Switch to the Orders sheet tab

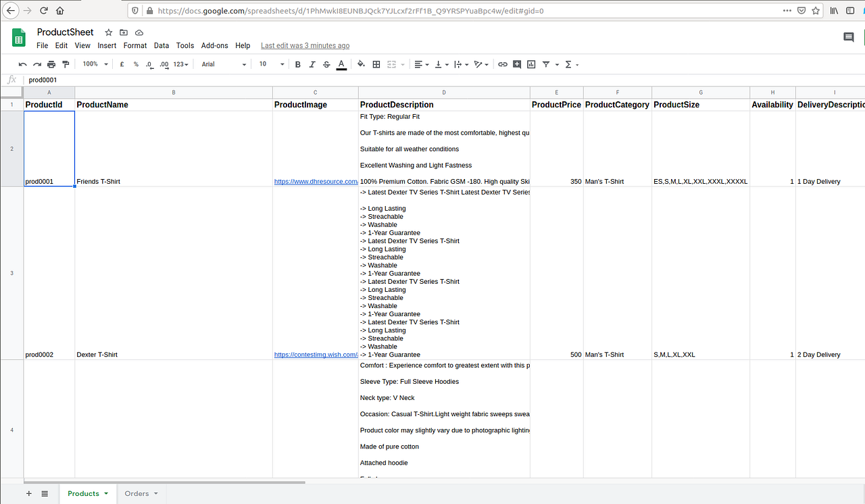pos(137,494)
